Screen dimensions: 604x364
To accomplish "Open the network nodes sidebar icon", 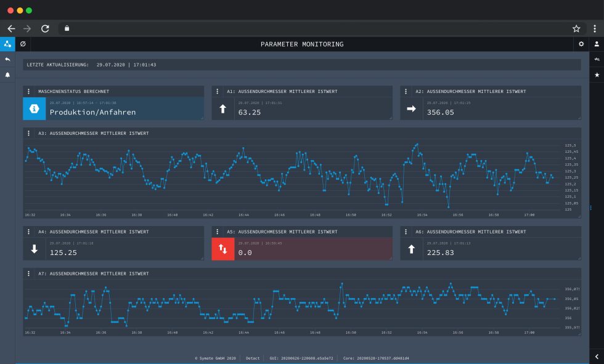I will coord(7,44).
